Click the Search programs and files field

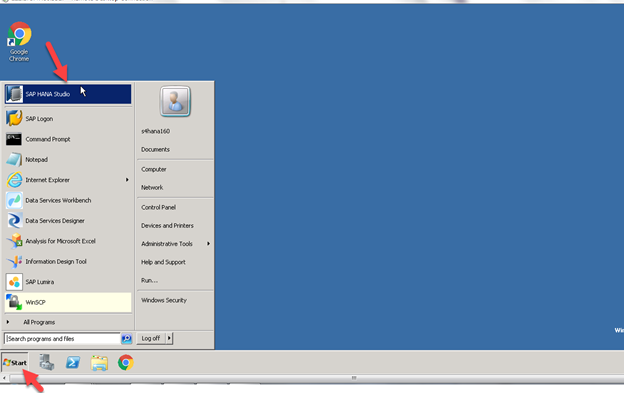point(62,339)
